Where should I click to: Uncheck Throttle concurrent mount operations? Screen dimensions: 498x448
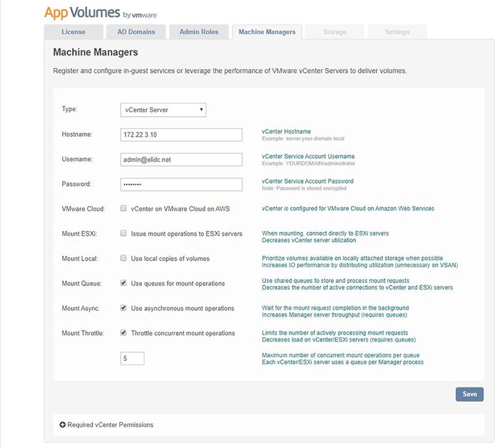[124, 334]
